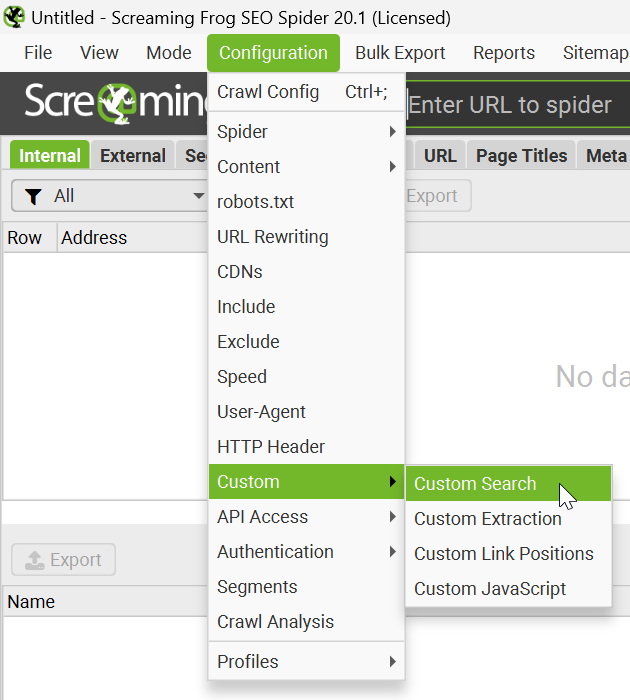Open HTTP Header configuration
Screen dimensions: 630x700
tap(306, 446)
